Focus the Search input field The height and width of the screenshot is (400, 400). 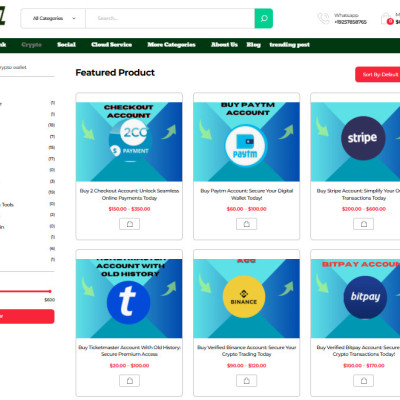coord(170,18)
